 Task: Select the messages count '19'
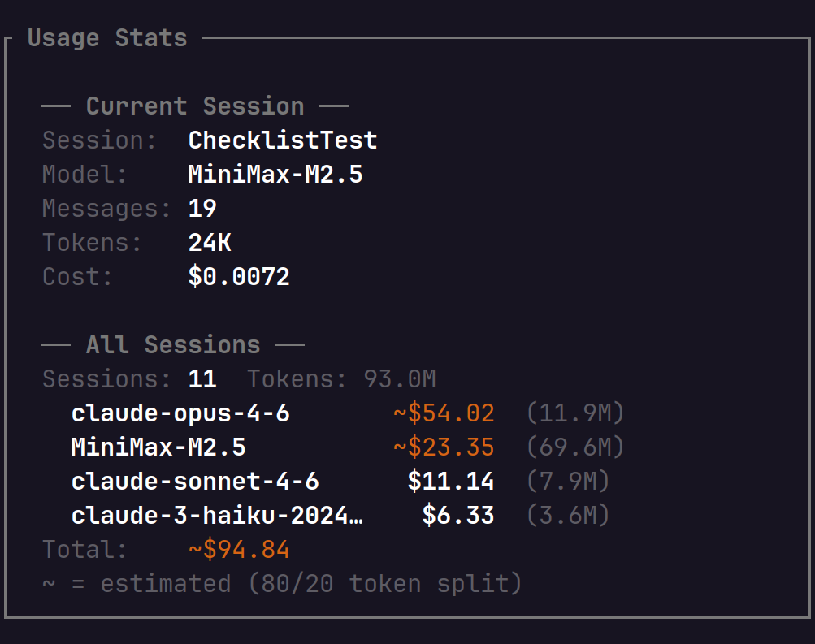(202, 208)
